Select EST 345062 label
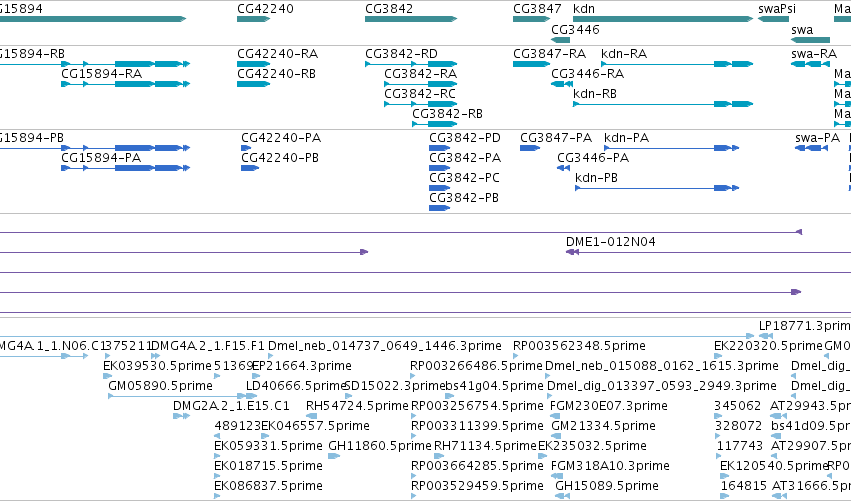 point(738,406)
